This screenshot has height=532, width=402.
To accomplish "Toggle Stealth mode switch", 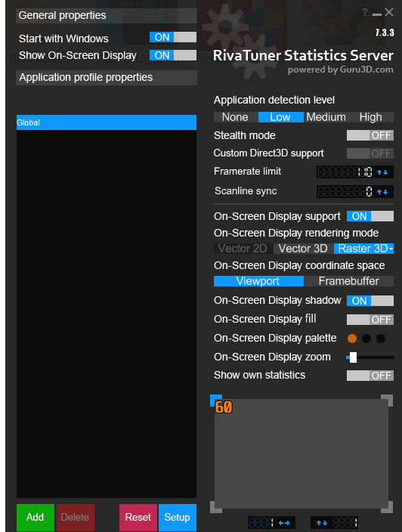I will coord(370,135).
